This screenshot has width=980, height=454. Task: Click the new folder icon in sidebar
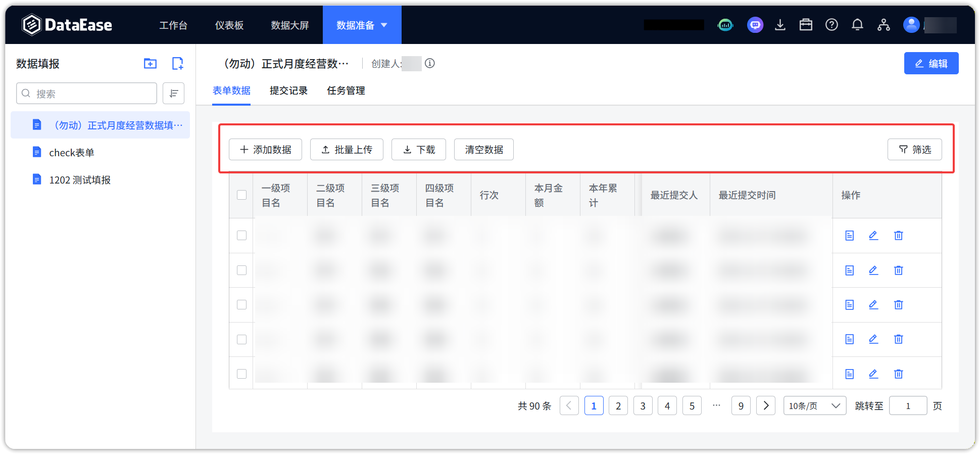pyautogui.click(x=150, y=64)
